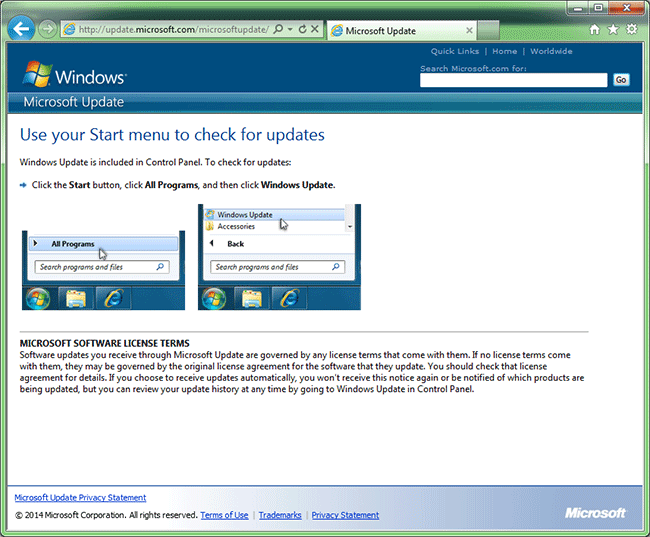Open the Quick Links menu
This screenshot has width=650, height=537.
pos(455,51)
